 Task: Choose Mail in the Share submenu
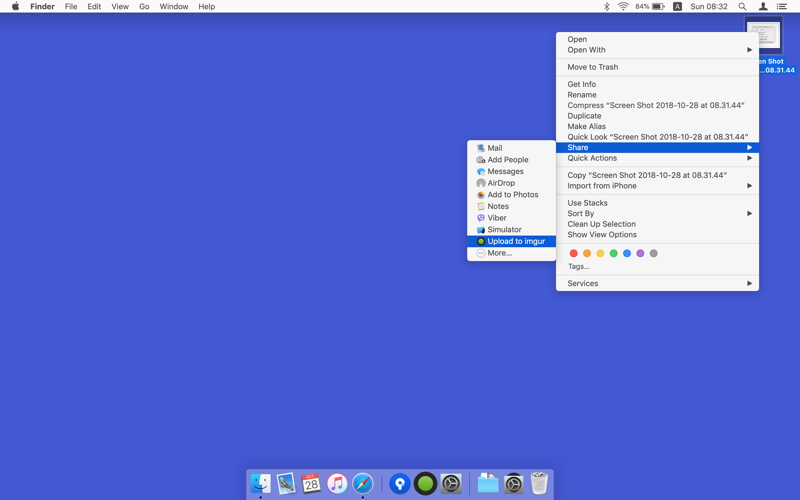pyautogui.click(x=495, y=148)
